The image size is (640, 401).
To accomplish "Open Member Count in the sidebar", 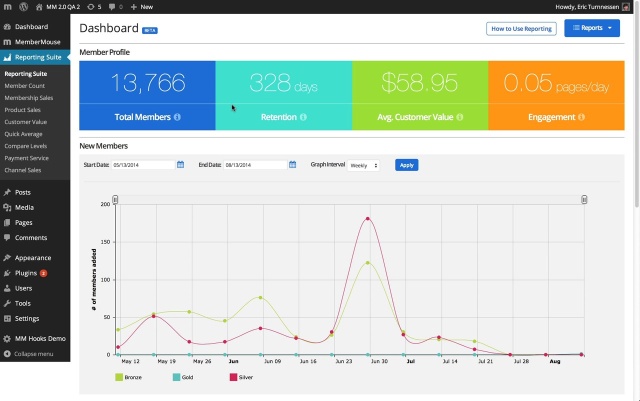I will 24,85.
